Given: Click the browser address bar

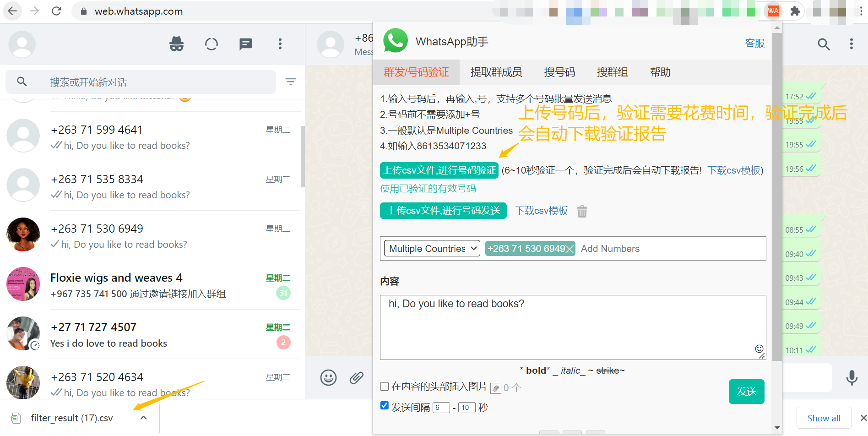Looking at the screenshot, I should [284, 11].
